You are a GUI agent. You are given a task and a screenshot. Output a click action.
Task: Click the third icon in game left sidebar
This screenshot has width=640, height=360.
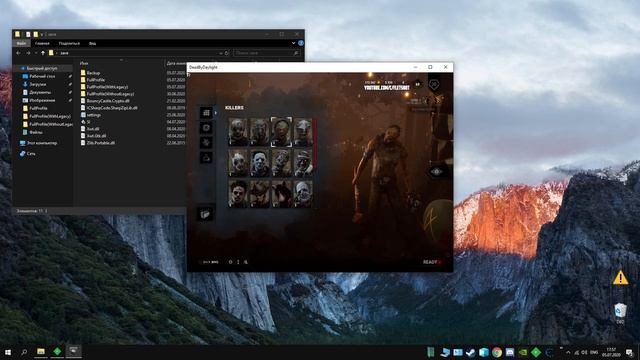(x=206, y=142)
